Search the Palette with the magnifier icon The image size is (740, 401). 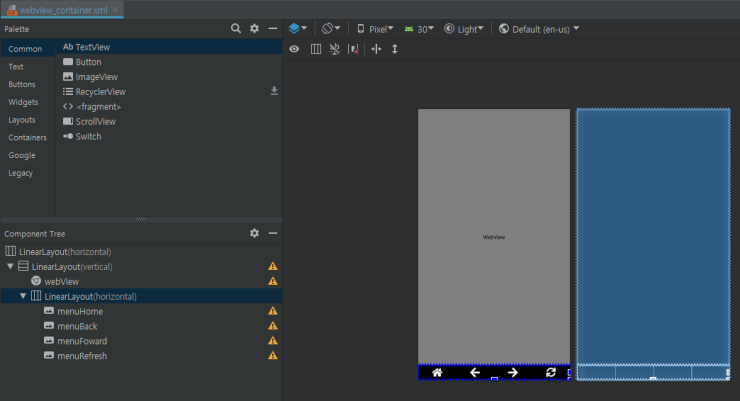[236, 29]
